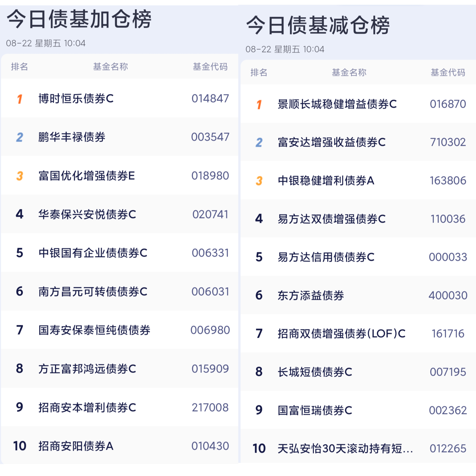Open fund 博时恒乐债券C

[76, 99]
